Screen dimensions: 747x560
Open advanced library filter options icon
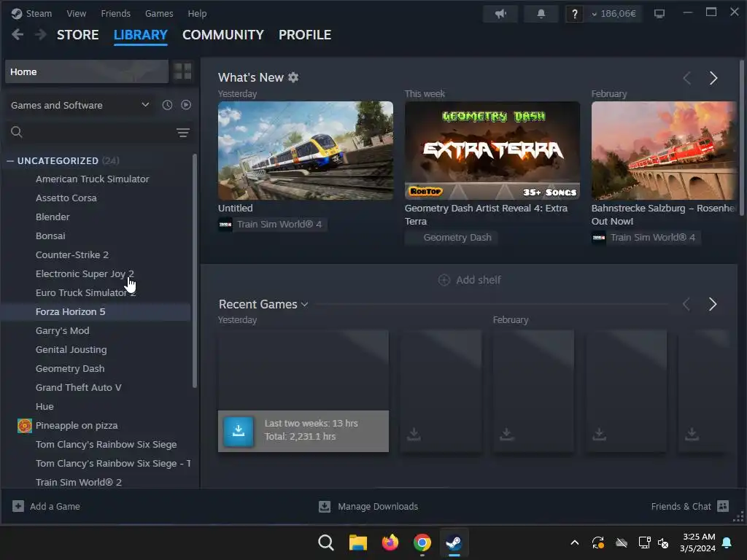point(183,133)
